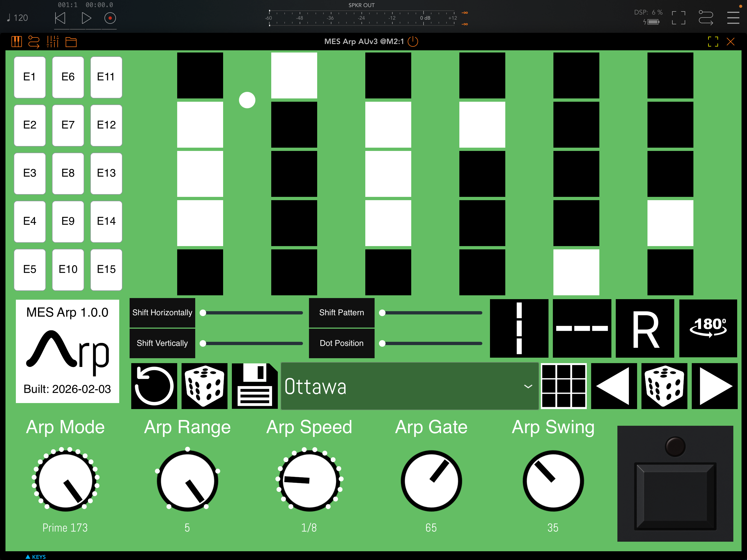747x560 pixels.
Task: Save preset with the floppy disk icon
Action: click(255, 386)
